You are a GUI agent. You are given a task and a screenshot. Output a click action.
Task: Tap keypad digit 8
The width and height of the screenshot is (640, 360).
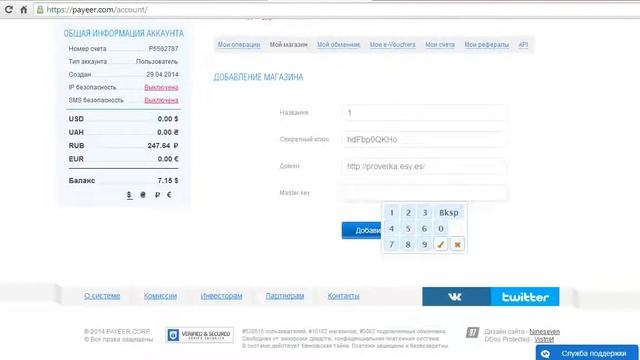408,244
